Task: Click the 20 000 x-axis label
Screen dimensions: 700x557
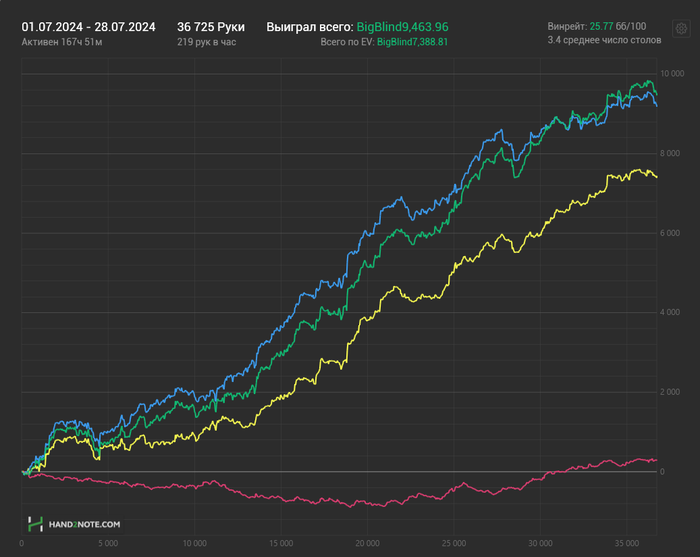Action: click(367, 543)
